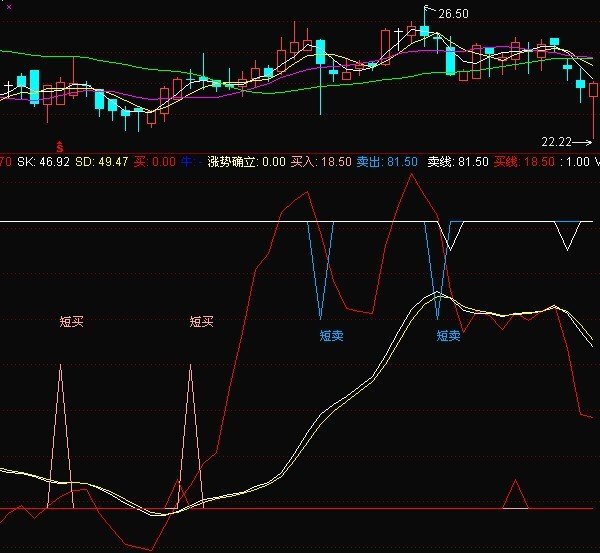This screenshot has width=600, height=553.
Task: Click the second 短卖 signal label
Action: [x=448, y=336]
